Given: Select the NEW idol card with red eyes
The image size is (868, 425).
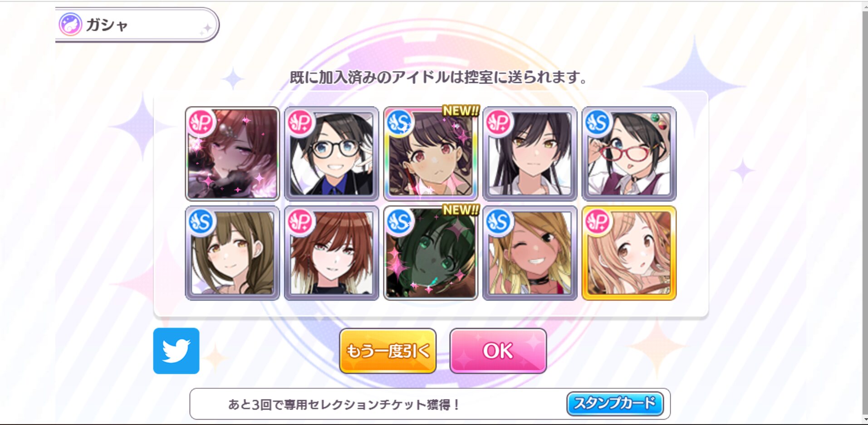Looking at the screenshot, I should tap(431, 154).
